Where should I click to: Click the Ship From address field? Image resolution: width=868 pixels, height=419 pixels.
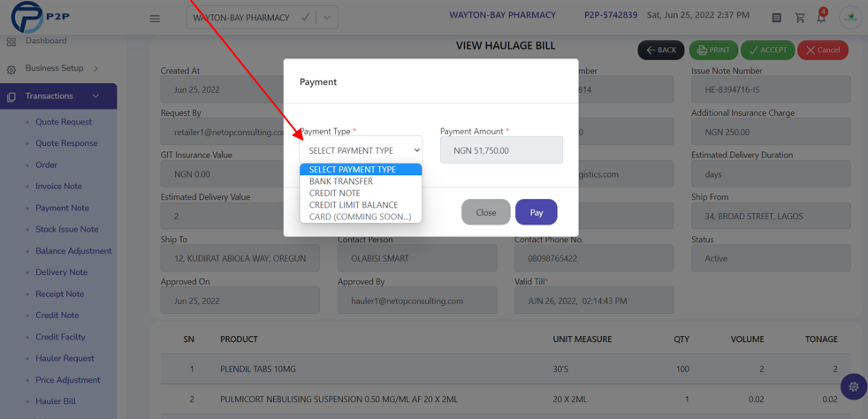771,217
